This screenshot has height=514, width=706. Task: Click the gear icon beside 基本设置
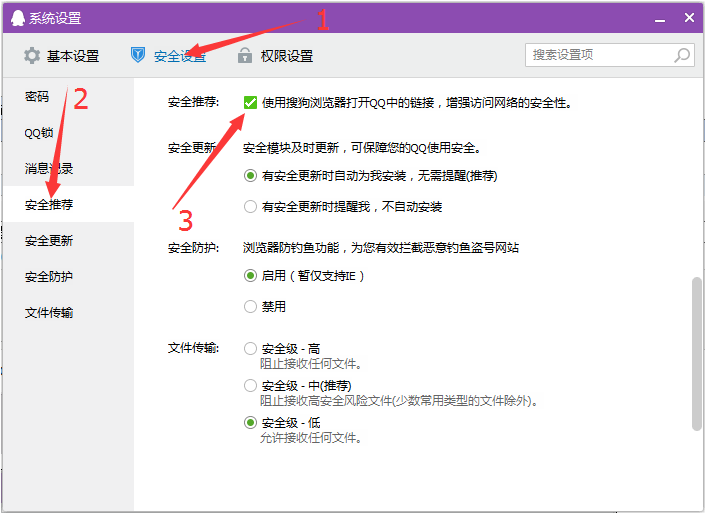[x=32, y=56]
